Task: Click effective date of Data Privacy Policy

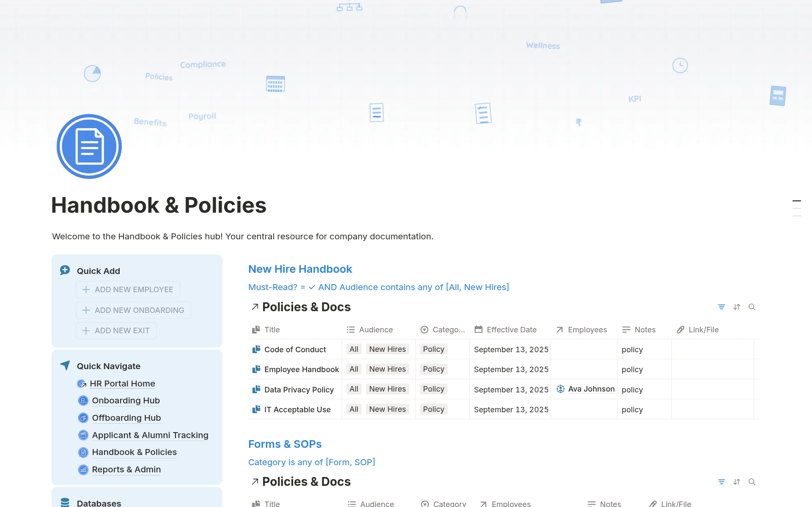Action: coord(511,390)
